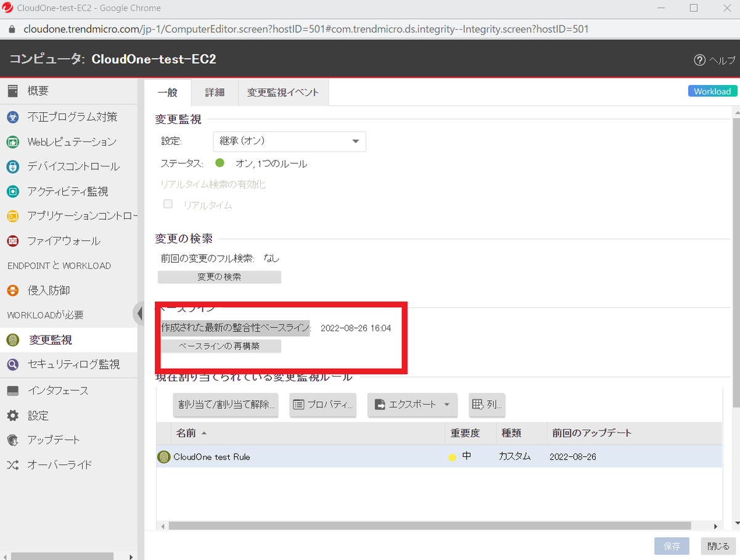Viewport: 740px width, 560px height.
Task: Click the 閉じる button
Action: click(718, 546)
